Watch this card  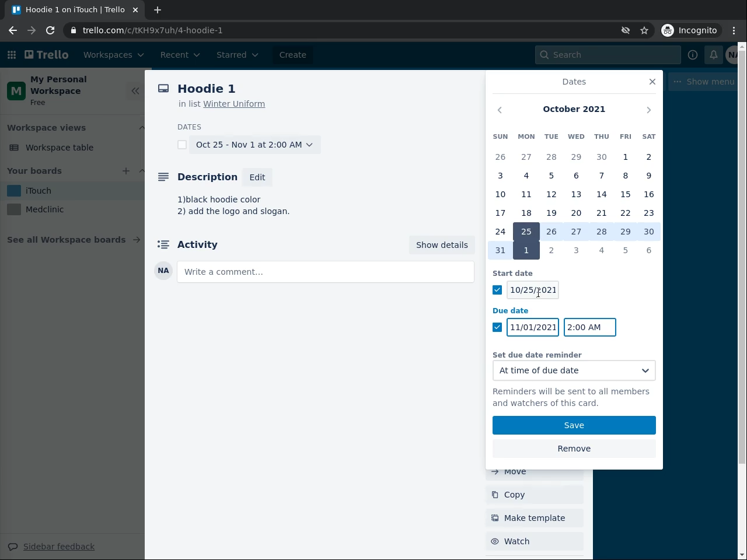(x=535, y=541)
